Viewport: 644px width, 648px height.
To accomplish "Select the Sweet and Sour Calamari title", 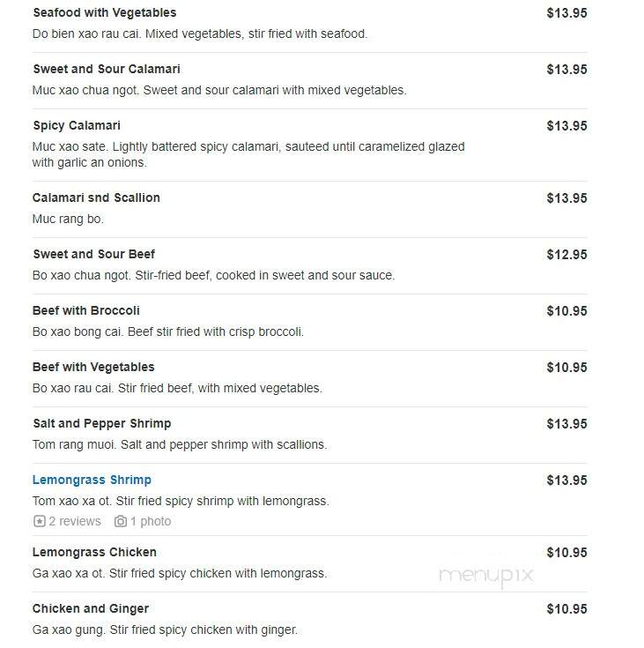I will click(x=107, y=69).
